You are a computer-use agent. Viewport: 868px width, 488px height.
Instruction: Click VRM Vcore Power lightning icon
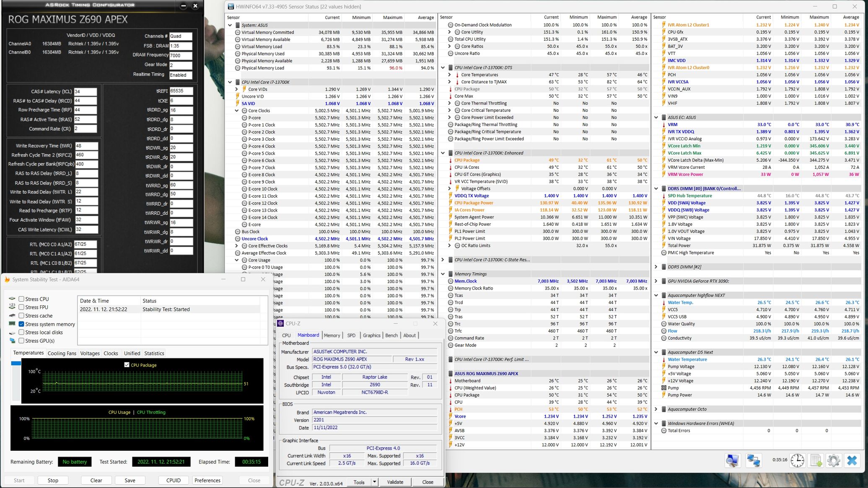pos(664,174)
